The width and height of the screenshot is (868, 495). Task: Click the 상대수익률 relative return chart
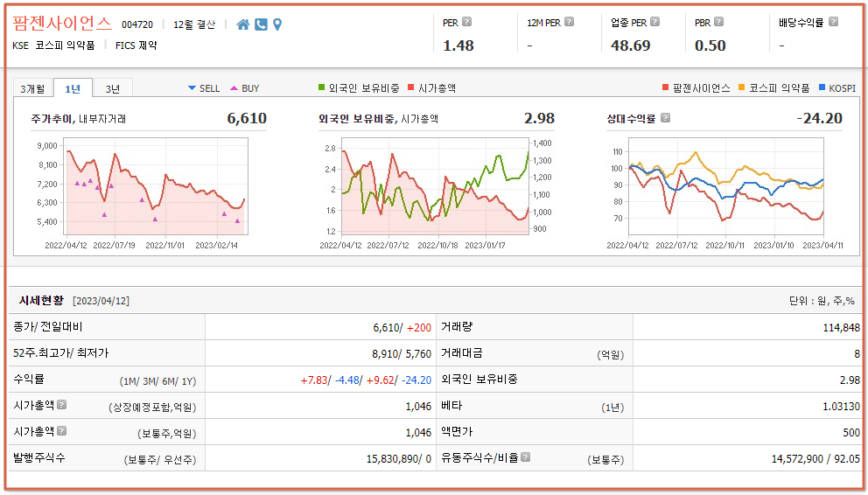click(x=726, y=186)
